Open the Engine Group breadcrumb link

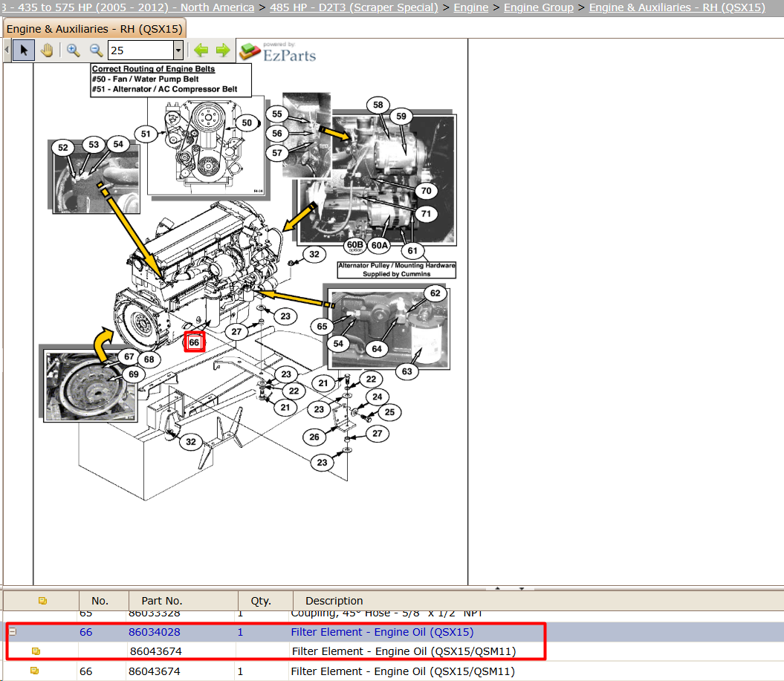tap(539, 7)
